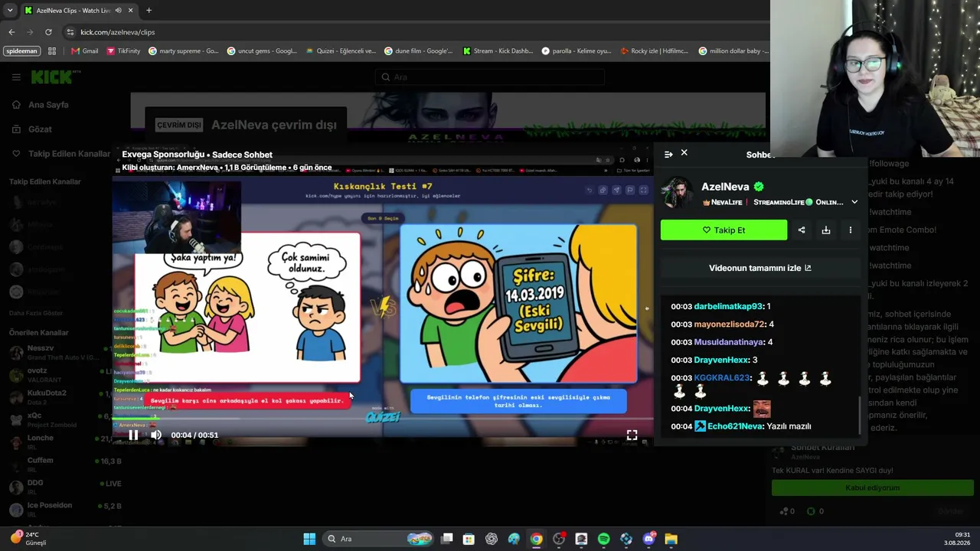Click the AzelNeva channel name
The image size is (980, 551).
725,187
